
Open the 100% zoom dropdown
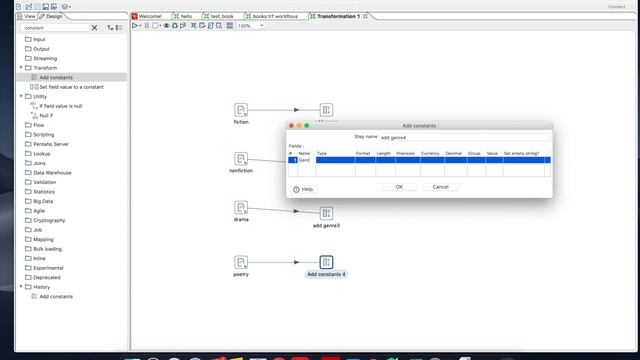[x=251, y=26]
